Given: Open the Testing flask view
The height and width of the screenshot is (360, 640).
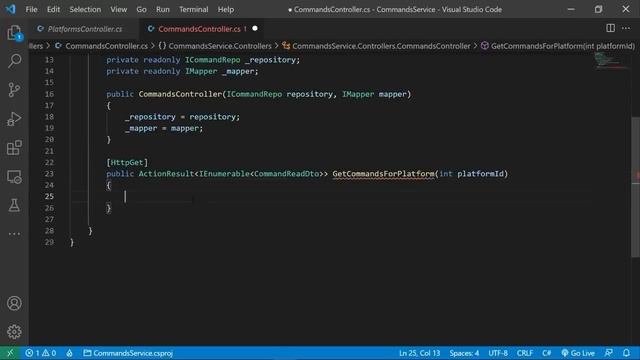Looking at the screenshot, I should tap(14, 205).
